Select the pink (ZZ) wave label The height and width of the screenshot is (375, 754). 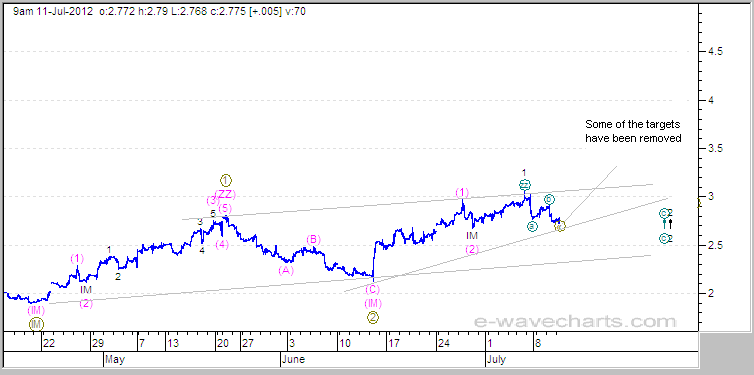click(225, 195)
